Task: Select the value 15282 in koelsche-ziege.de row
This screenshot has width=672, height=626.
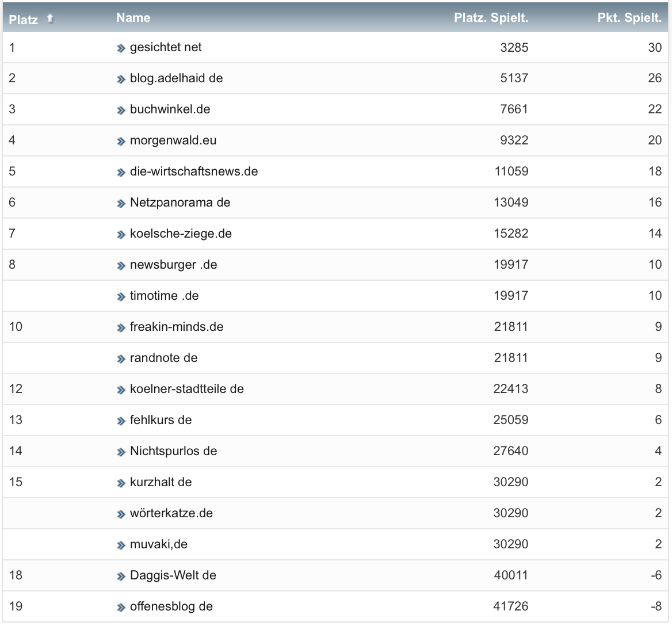Action: tap(511, 234)
